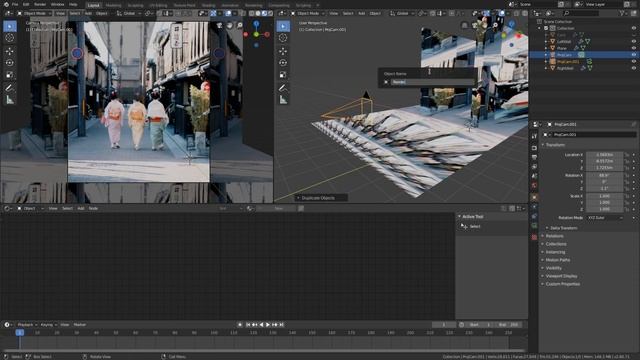
Task: Open the World properties tab
Action: (534, 186)
